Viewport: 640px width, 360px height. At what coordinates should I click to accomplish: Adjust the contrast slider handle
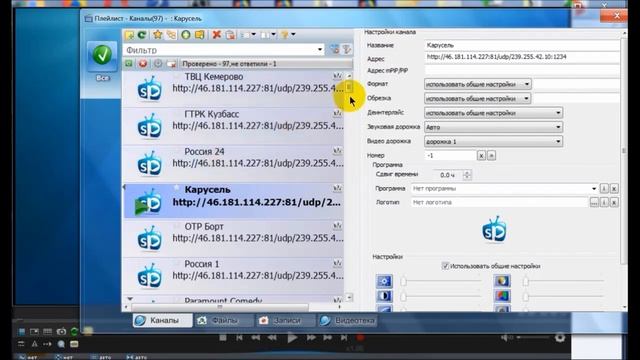[403, 296]
